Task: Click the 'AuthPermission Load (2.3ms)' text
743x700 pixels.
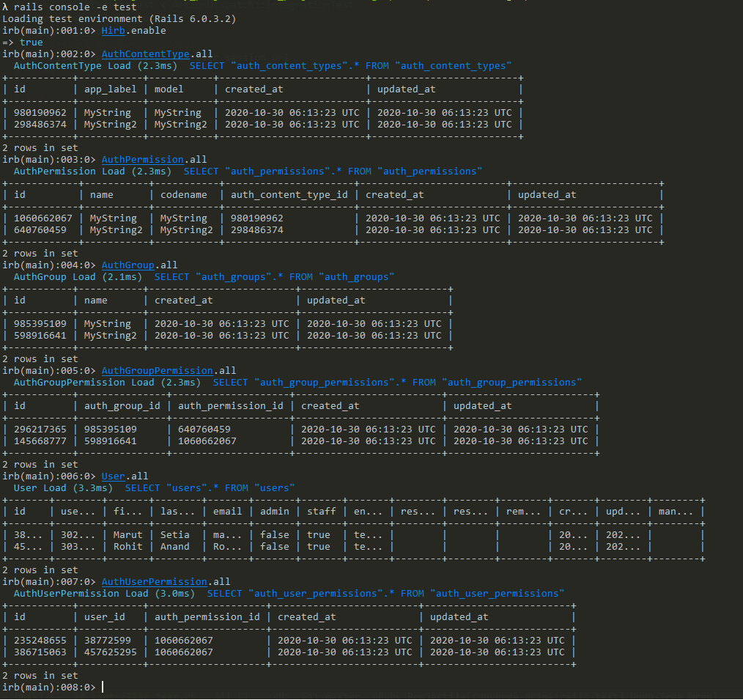Action: 93,172
